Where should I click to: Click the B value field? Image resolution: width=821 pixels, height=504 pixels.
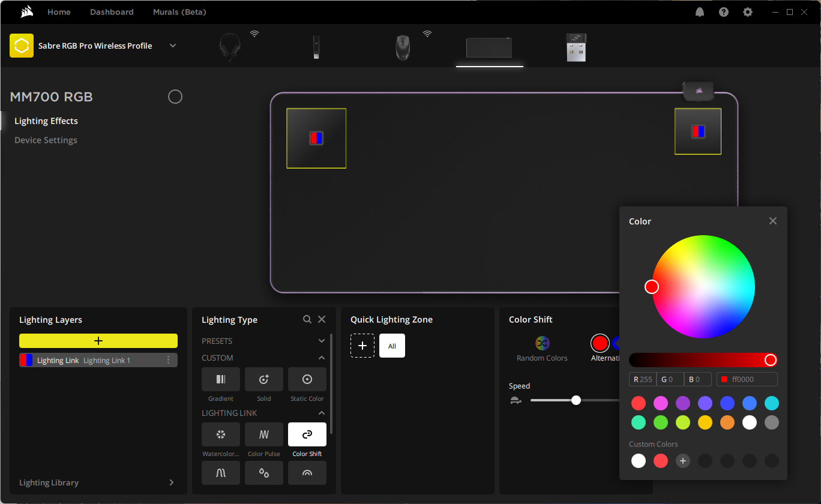pos(698,379)
